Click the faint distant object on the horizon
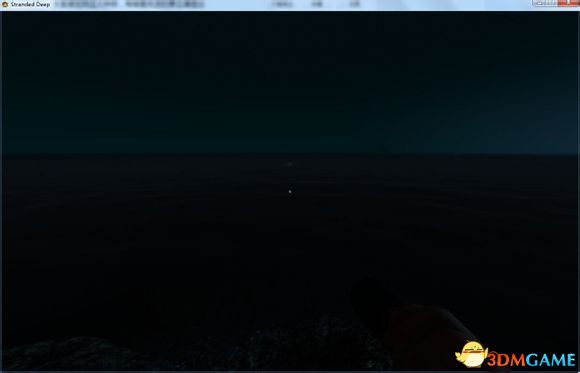Image resolution: width=580 pixels, height=373 pixels. (x=289, y=164)
